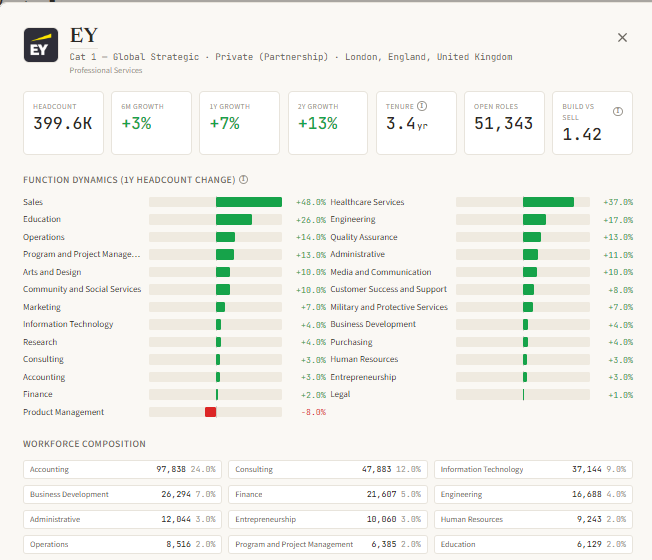652x560 pixels.
Task: Click the Cat 1 – Global Strategic subtitle
Action: click(134, 57)
